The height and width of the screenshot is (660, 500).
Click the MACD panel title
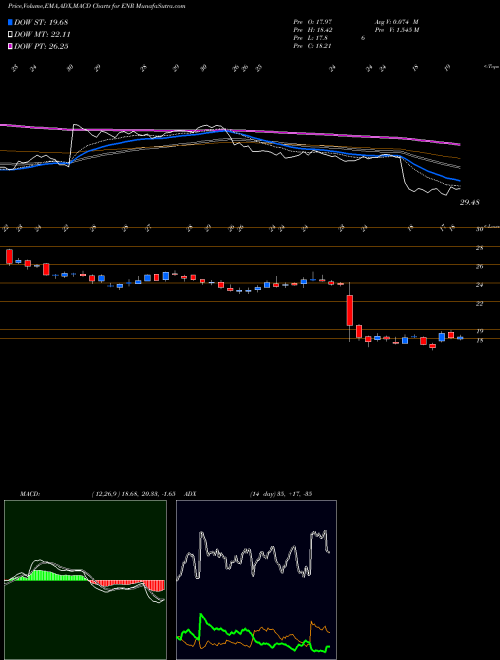[30, 494]
